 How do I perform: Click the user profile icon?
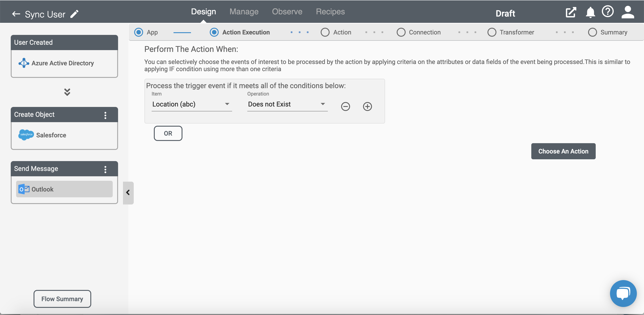point(627,11)
